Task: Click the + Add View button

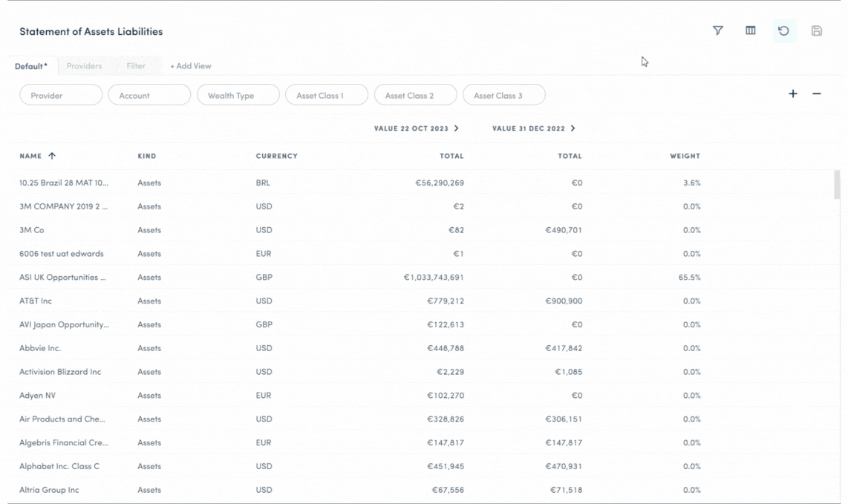Action: (x=190, y=66)
